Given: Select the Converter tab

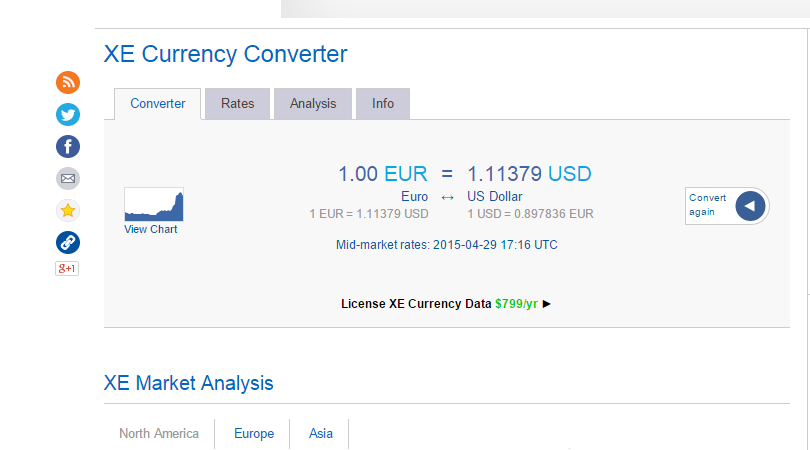Looking at the screenshot, I should click(x=158, y=104).
